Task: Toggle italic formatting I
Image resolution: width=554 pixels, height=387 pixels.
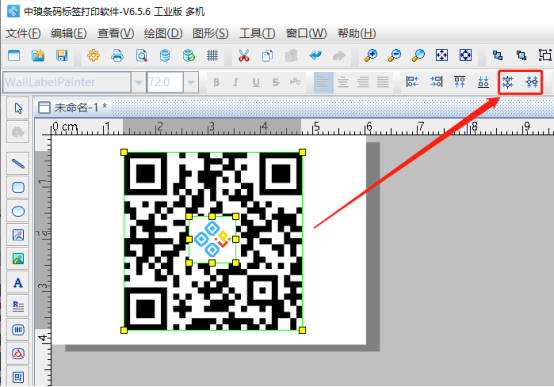Action: click(236, 82)
